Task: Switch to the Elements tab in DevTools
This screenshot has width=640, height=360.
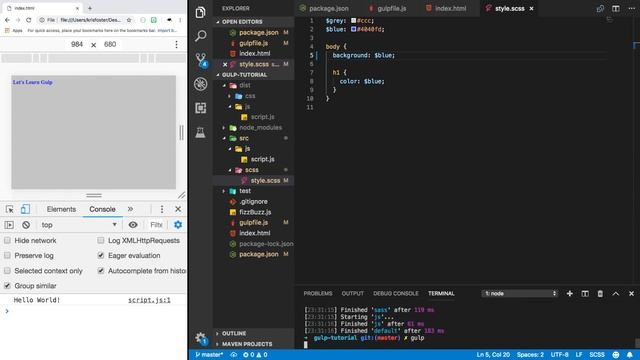Action: click(61, 209)
